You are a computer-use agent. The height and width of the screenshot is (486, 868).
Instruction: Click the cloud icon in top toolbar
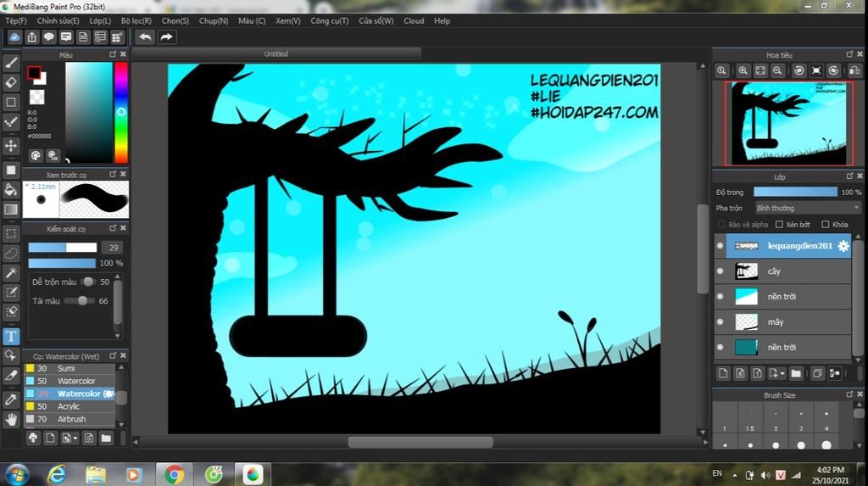[14, 37]
